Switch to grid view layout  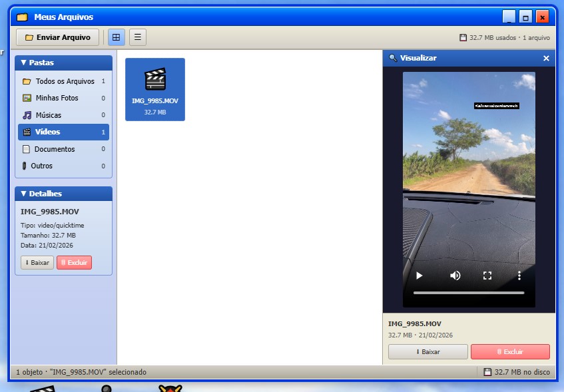click(x=117, y=37)
